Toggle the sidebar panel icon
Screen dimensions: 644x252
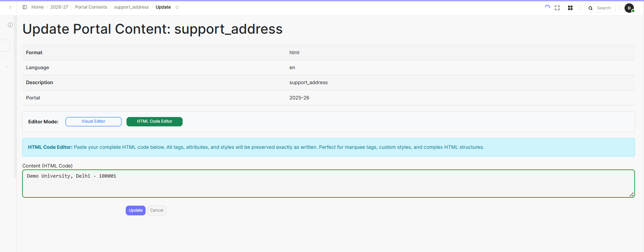(25, 7)
